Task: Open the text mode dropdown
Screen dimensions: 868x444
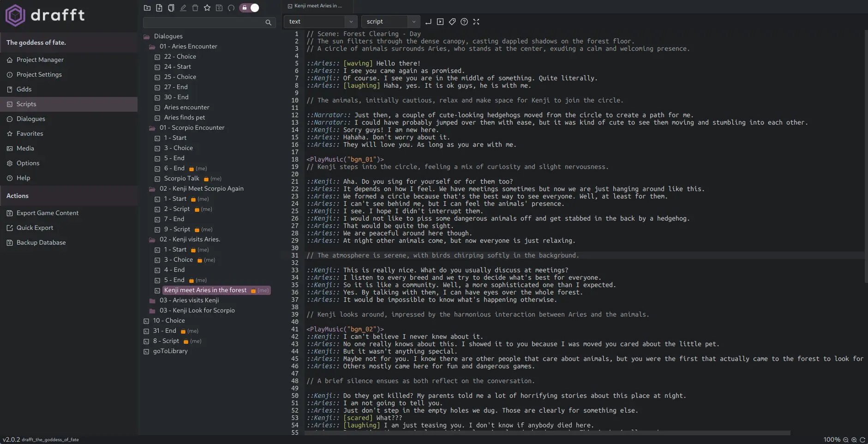Action: pos(320,22)
